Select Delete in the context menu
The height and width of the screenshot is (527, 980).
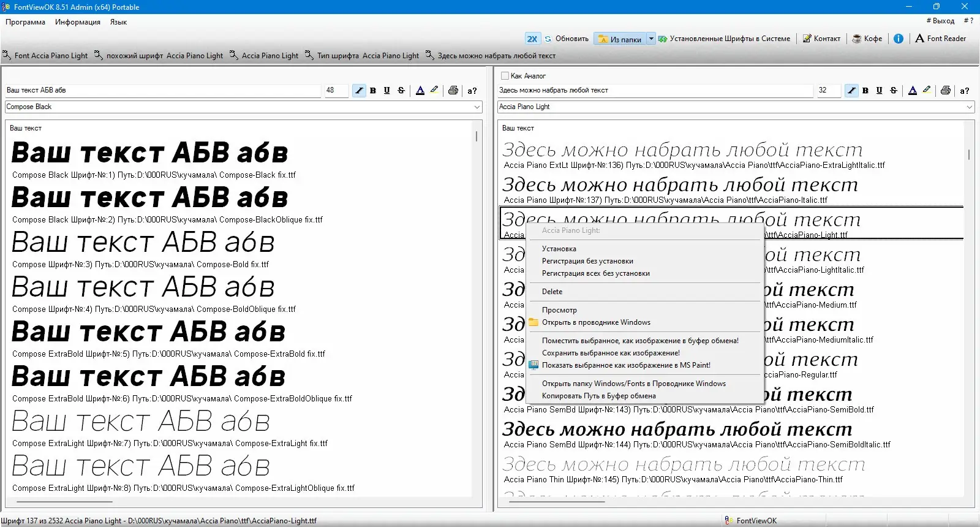coord(644,292)
